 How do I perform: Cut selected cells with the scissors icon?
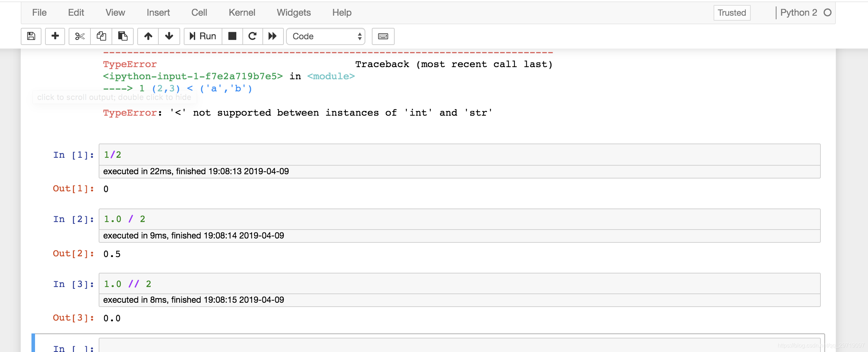(x=80, y=36)
